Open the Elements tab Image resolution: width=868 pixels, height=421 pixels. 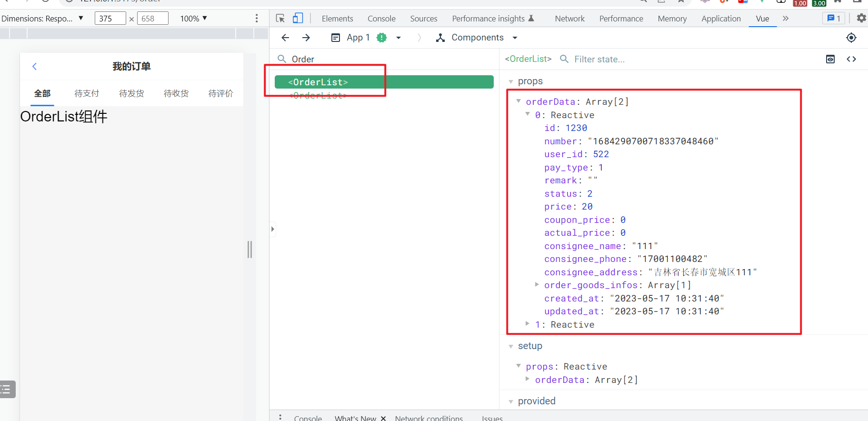(337, 19)
